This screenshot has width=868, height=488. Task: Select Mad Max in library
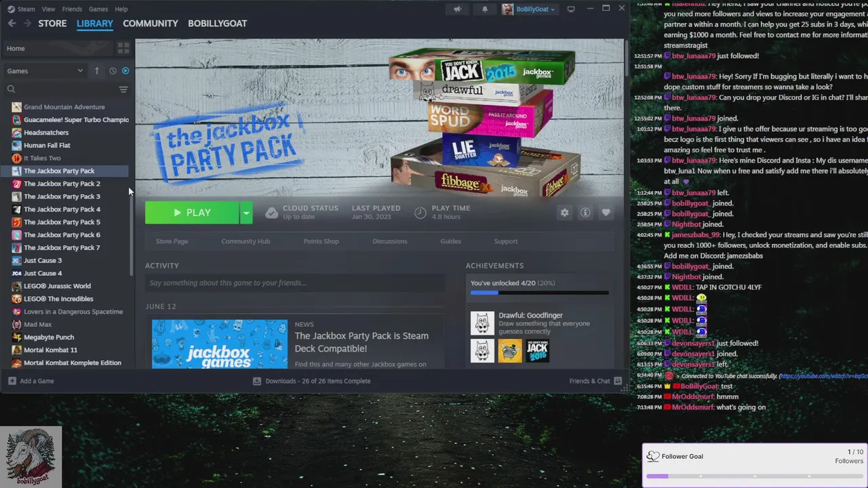click(x=37, y=324)
